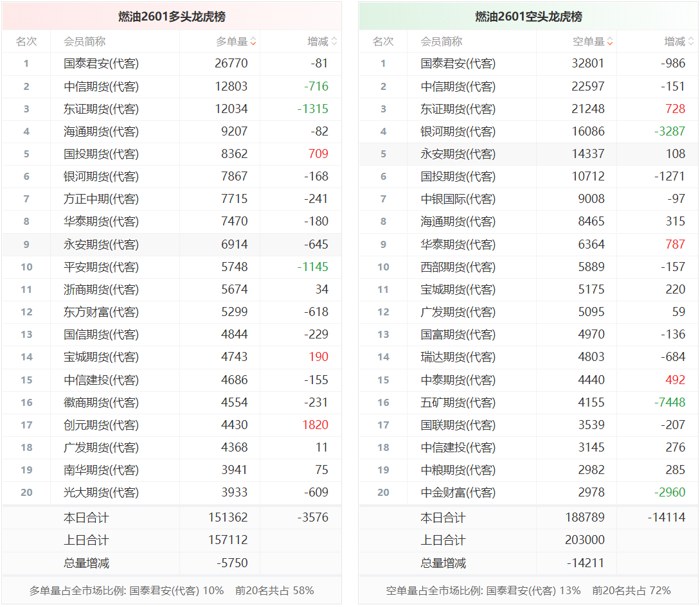The image size is (700, 607).
Task: Click the green change value -1315
Action: (313, 109)
